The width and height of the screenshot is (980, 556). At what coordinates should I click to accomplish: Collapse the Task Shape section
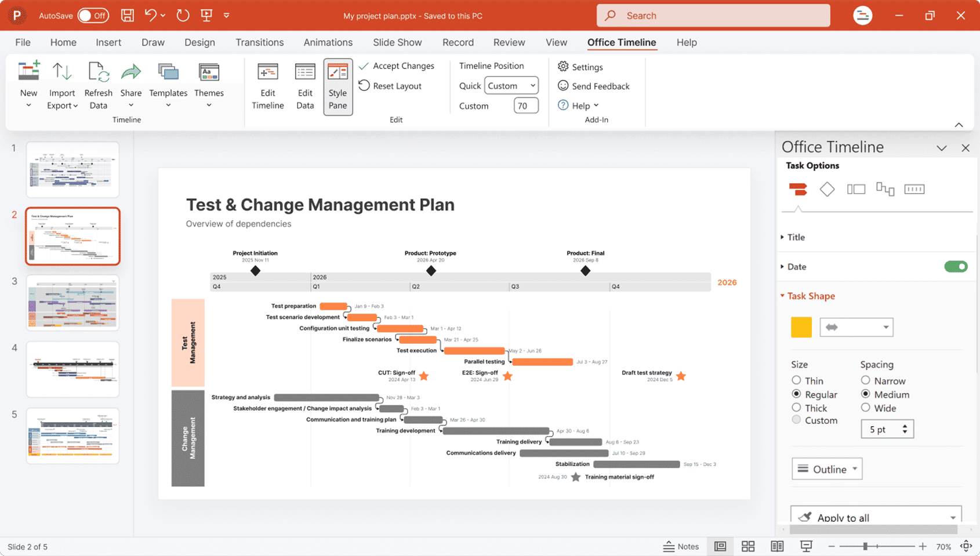tap(807, 296)
